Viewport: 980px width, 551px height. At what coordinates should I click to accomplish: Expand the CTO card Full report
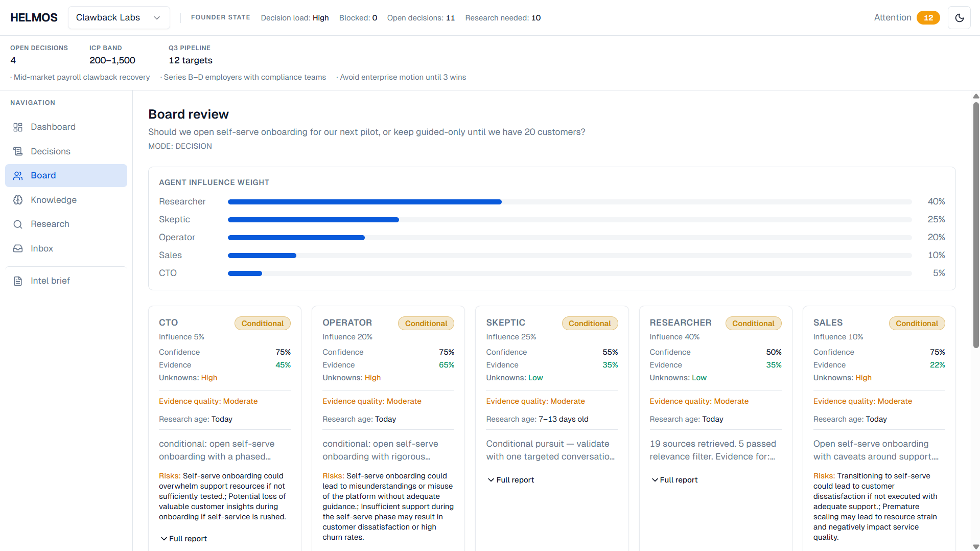coord(184,539)
